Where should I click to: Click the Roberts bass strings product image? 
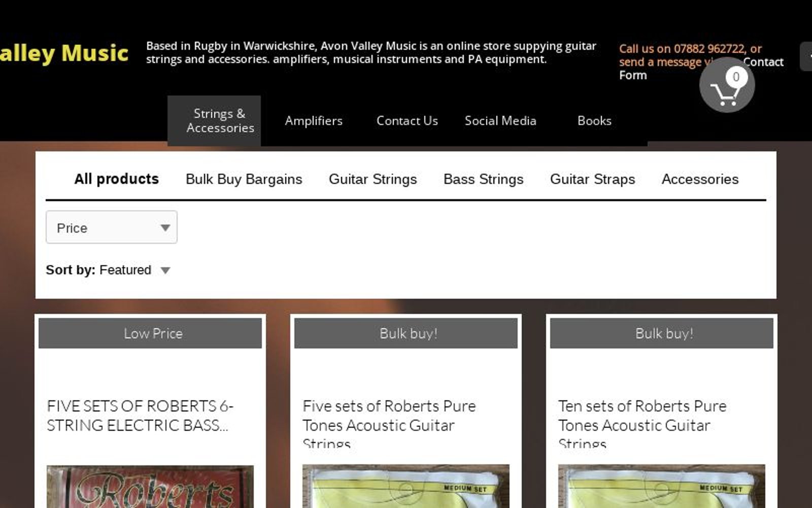[150, 486]
